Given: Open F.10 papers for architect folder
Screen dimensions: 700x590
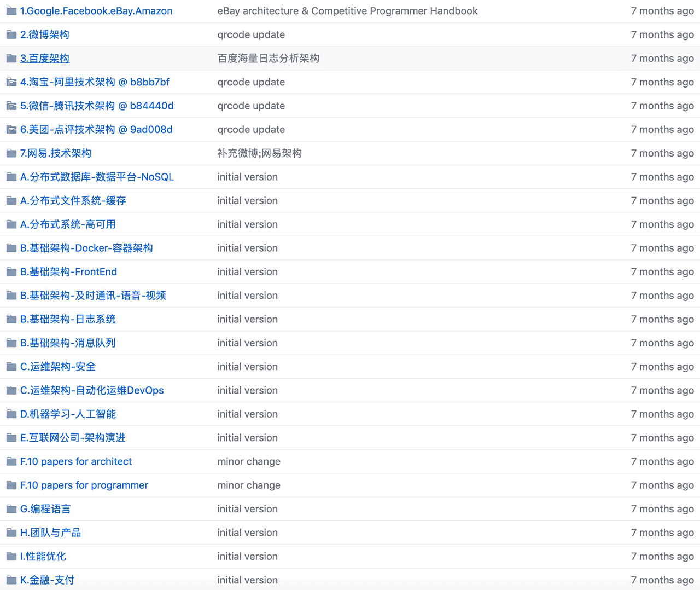Looking at the screenshot, I should (x=76, y=461).
